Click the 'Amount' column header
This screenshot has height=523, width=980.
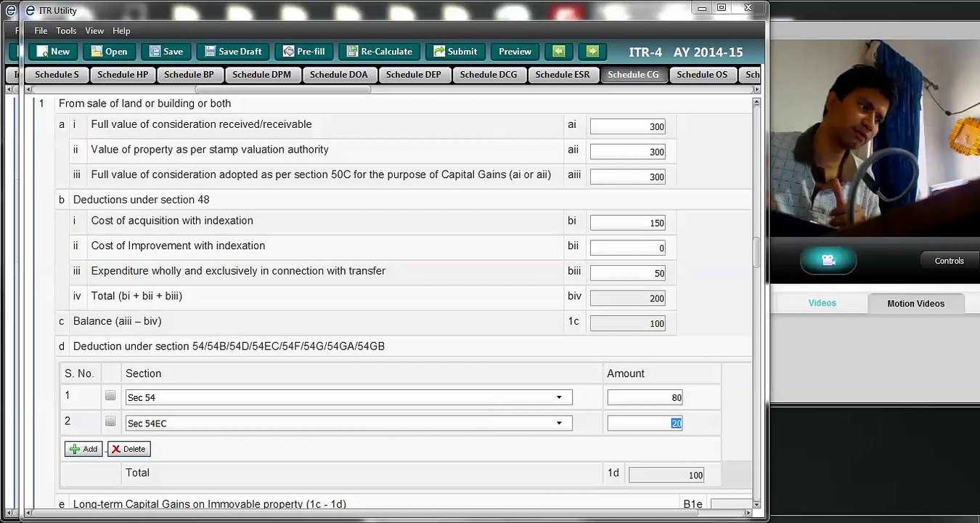click(x=625, y=373)
